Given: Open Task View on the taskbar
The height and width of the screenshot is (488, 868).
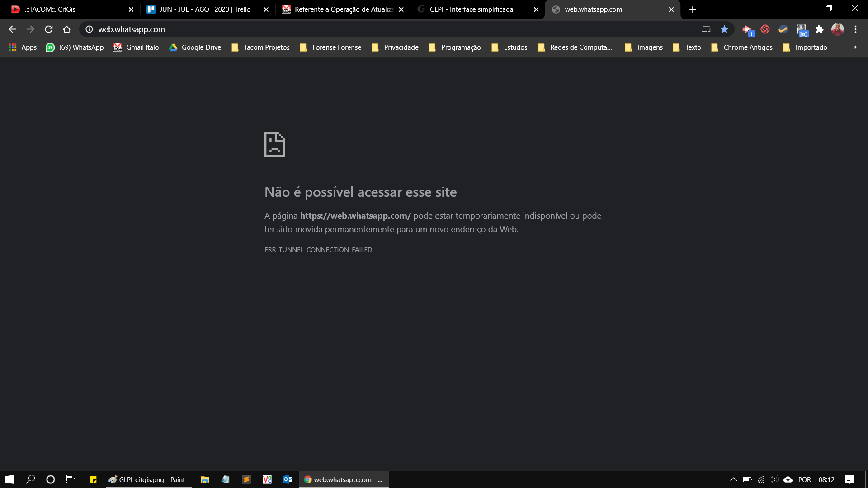Looking at the screenshot, I should (71, 479).
